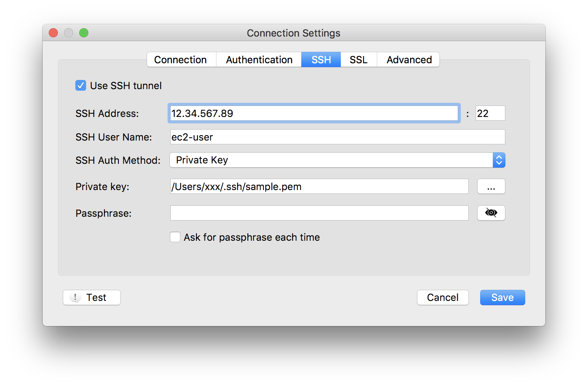Enable Ask for passphrase each time

coord(175,237)
